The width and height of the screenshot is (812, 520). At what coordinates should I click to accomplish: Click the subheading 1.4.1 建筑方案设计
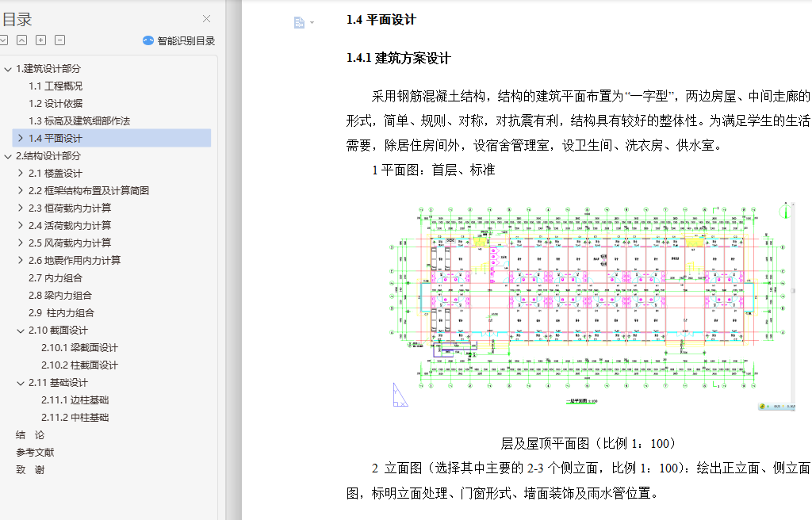(398, 58)
